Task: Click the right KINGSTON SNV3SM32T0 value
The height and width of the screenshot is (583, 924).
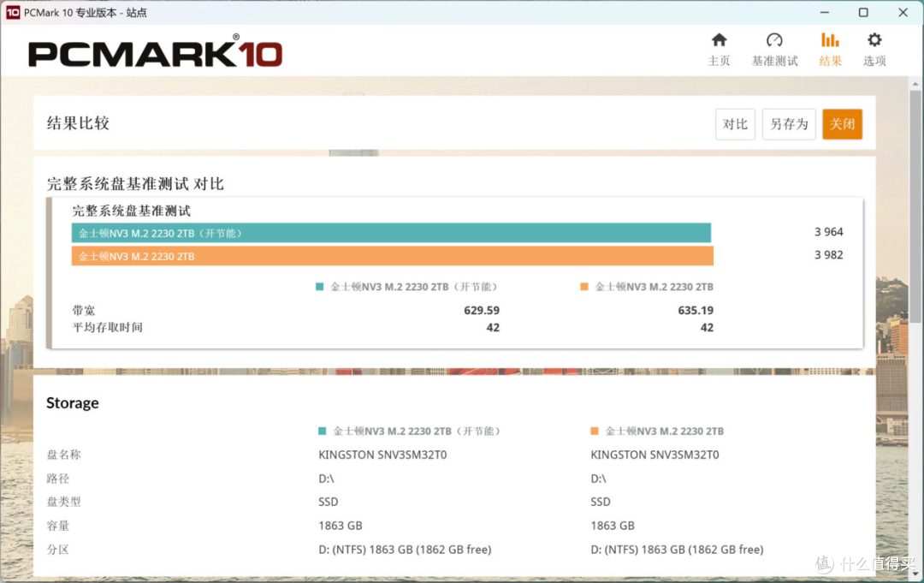Action: 654,455
